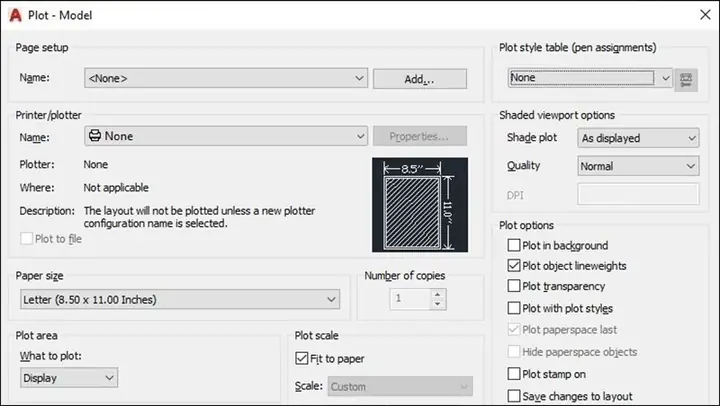720x406 pixels.
Task: Open the Page setup Name dropdown
Action: (x=226, y=78)
